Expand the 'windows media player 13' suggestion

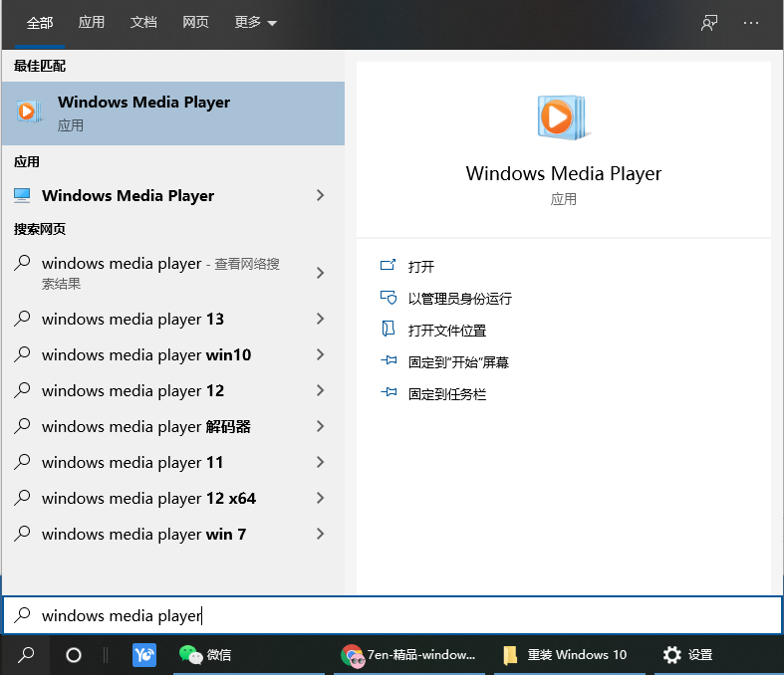point(320,319)
